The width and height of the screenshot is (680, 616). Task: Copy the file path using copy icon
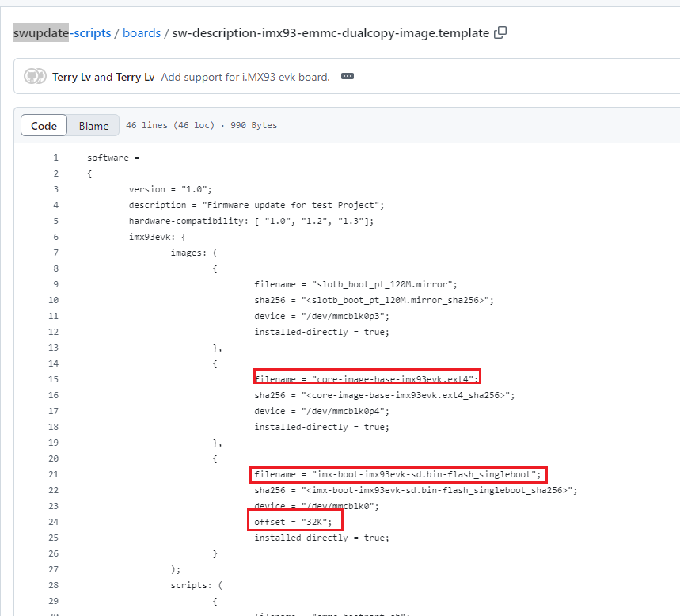click(x=500, y=33)
